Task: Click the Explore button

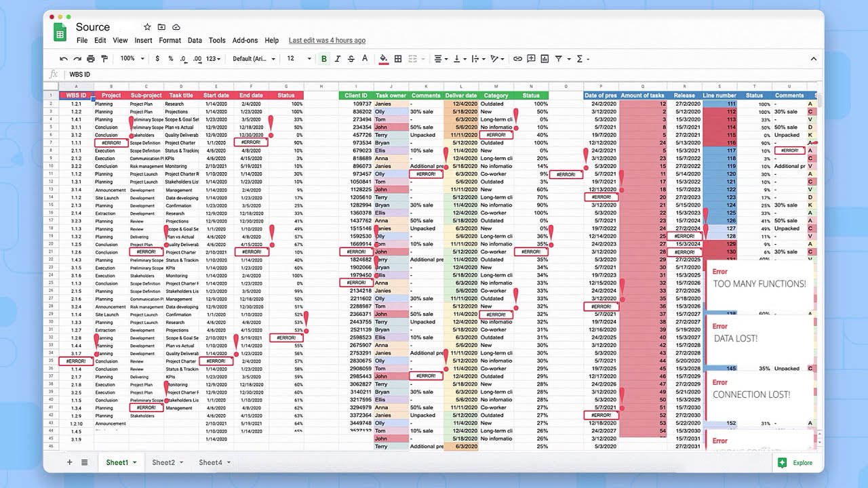Action: pos(796,463)
